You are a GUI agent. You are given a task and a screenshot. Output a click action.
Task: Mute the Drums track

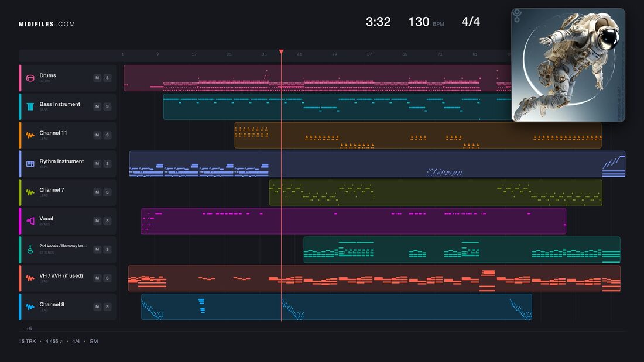(97, 78)
